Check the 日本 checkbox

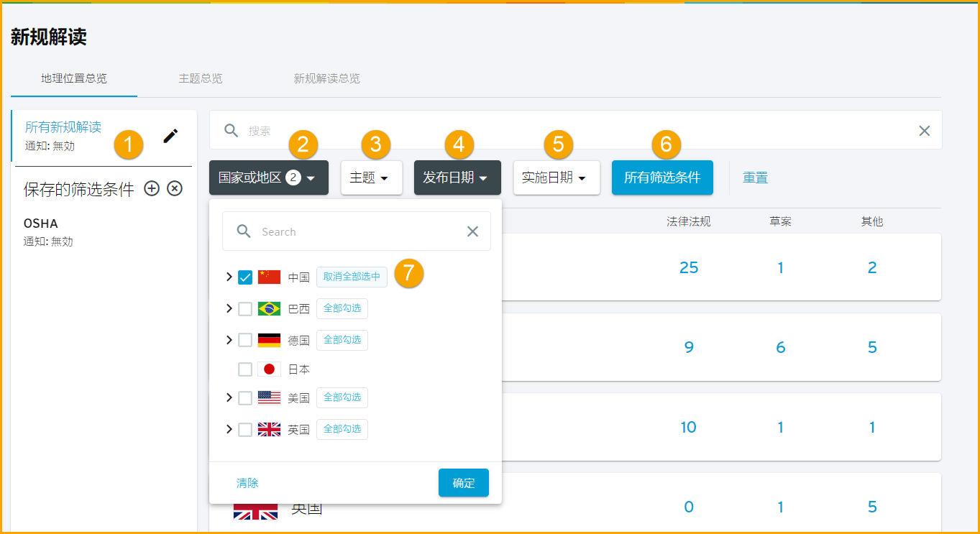(x=245, y=369)
